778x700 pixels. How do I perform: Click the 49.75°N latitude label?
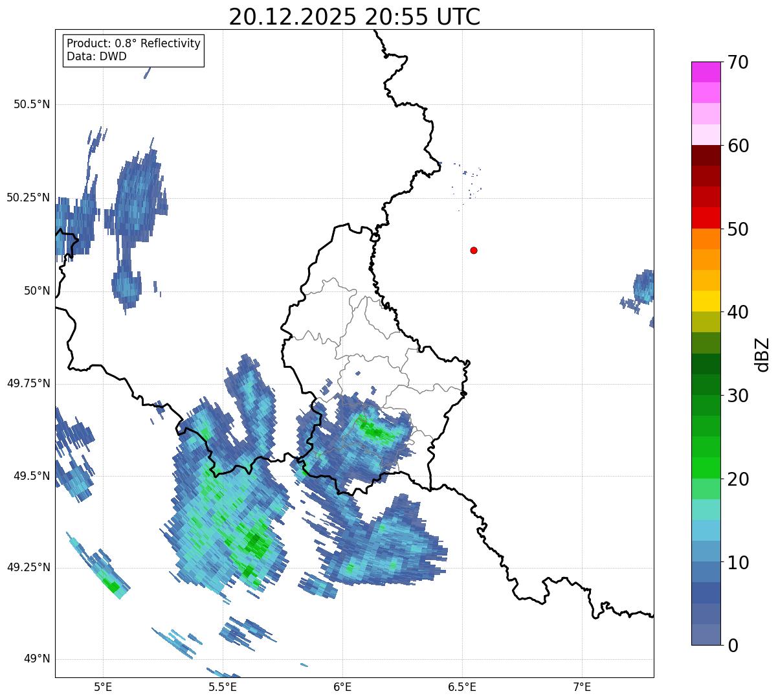pyautogui.click(x=28, y=383)
